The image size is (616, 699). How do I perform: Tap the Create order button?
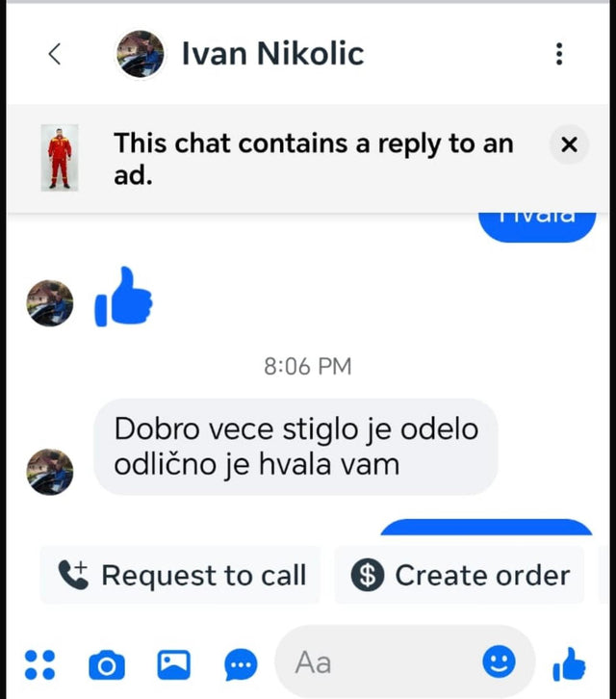(459, 575)
